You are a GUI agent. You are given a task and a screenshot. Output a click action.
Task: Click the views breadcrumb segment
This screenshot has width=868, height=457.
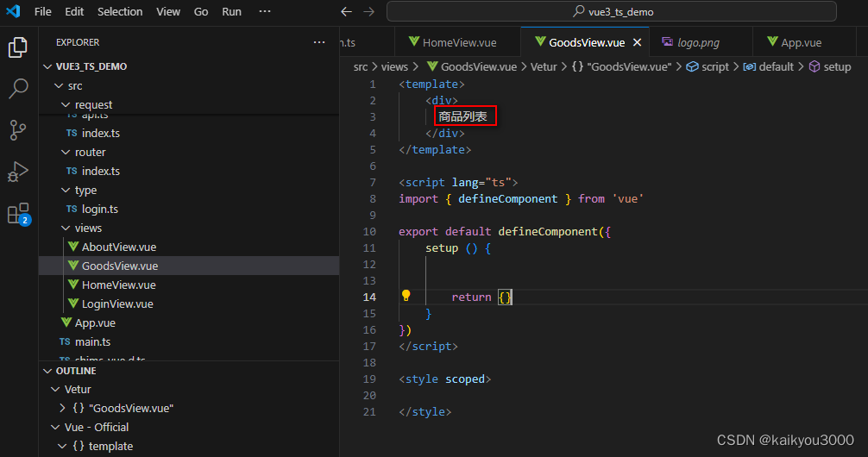pos(394,67)
